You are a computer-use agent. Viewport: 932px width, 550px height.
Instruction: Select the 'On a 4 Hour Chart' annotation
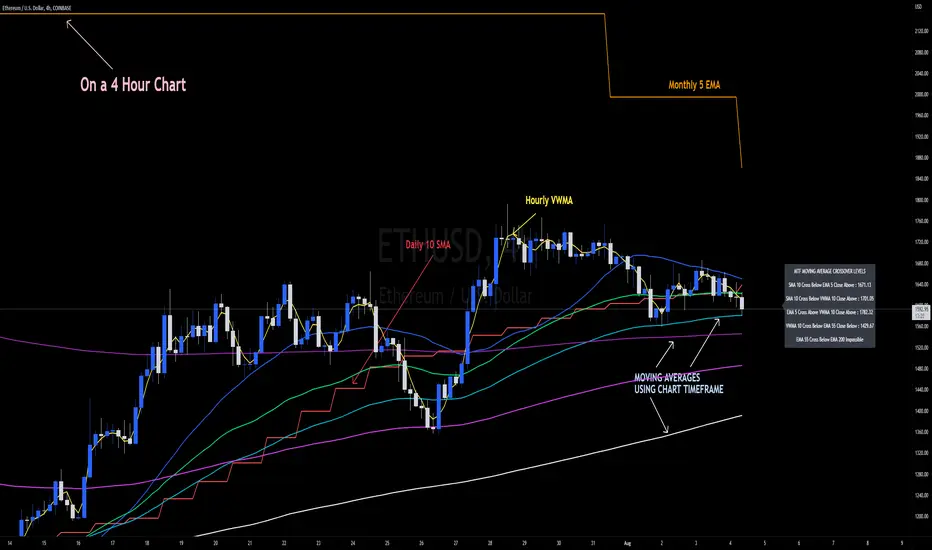[133, 84]
